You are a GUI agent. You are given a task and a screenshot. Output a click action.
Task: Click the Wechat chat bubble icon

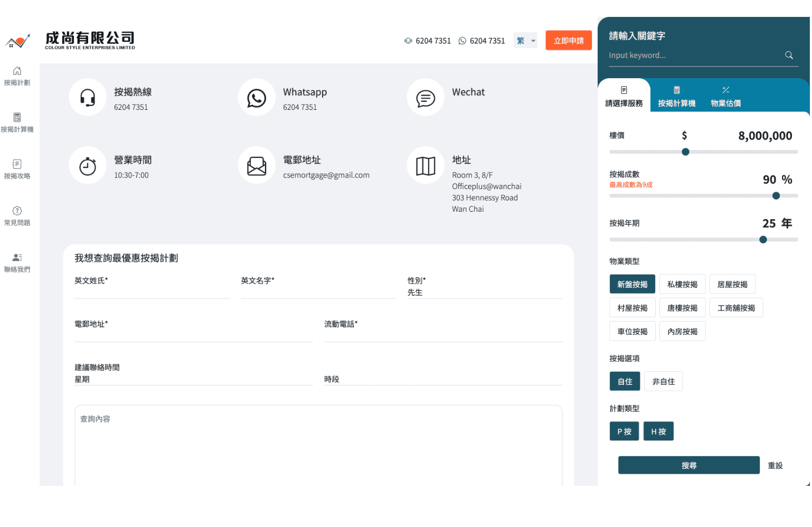[x=426, y=98]
